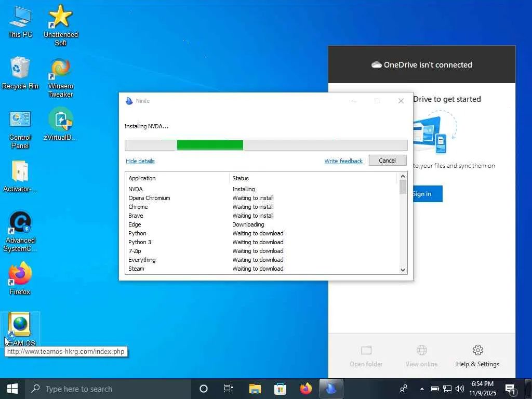Click scroll down arrow in Ninite list
This screenshot has width=532, height=399.
pos(403,270)
